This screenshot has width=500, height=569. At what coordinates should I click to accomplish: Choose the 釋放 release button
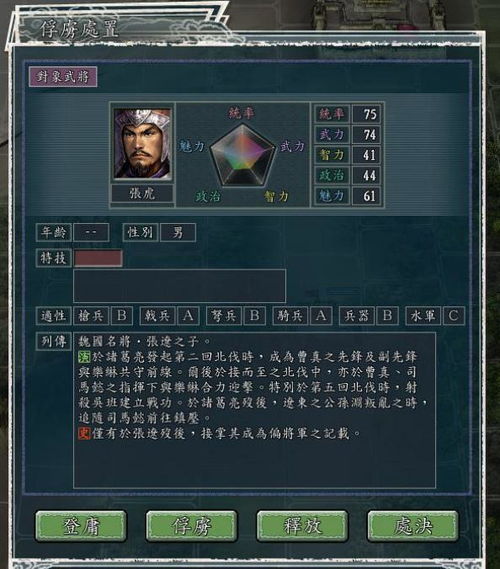click(x=302, y=526)
